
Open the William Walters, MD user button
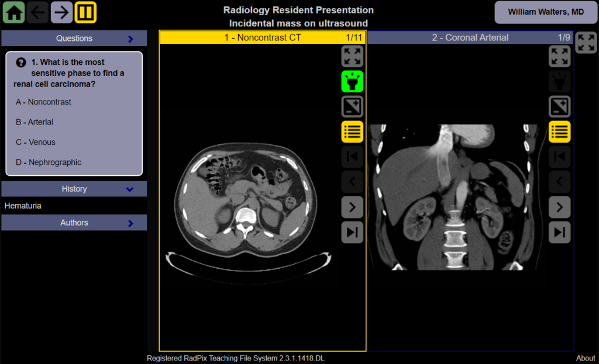[x=546, y=12]
